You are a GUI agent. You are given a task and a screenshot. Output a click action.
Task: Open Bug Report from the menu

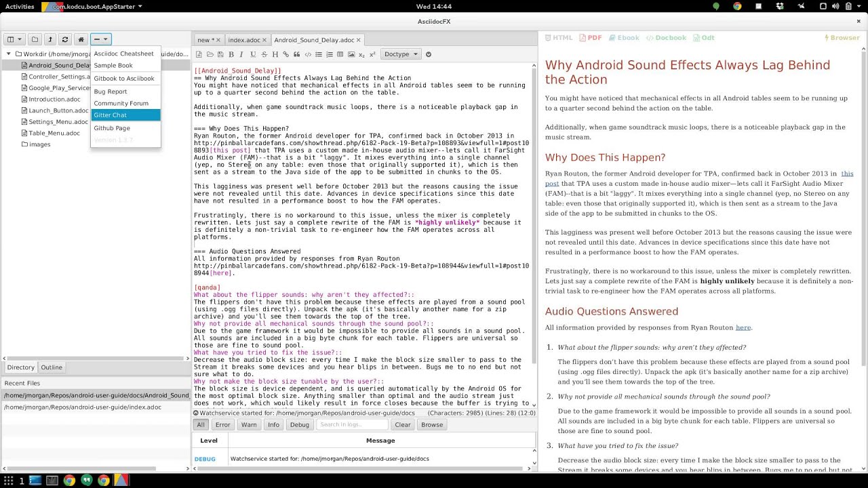(x=125, y=91)
